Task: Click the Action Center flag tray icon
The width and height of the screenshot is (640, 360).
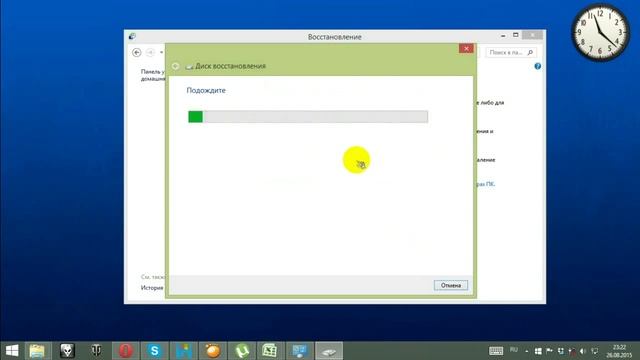Action: coord(549,351)
